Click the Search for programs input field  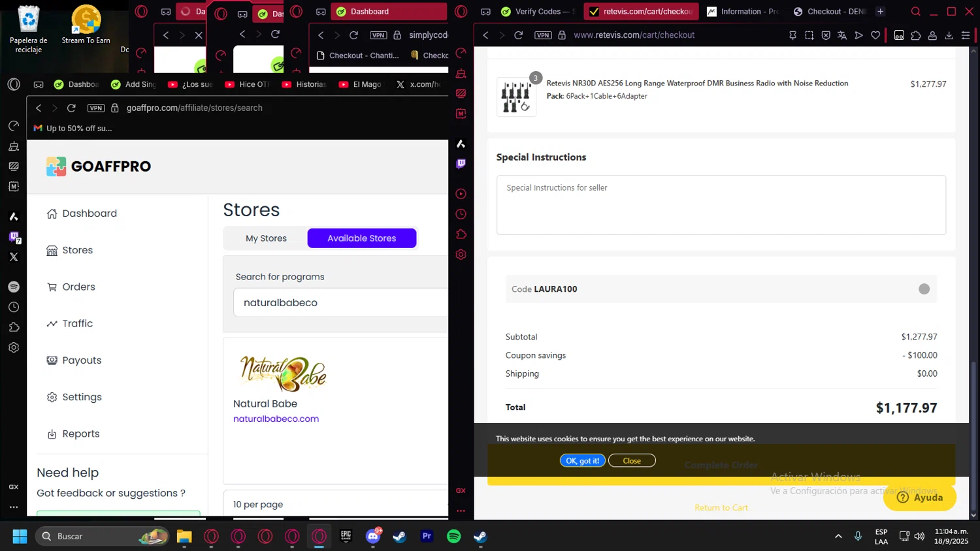[x=341, y=302]
